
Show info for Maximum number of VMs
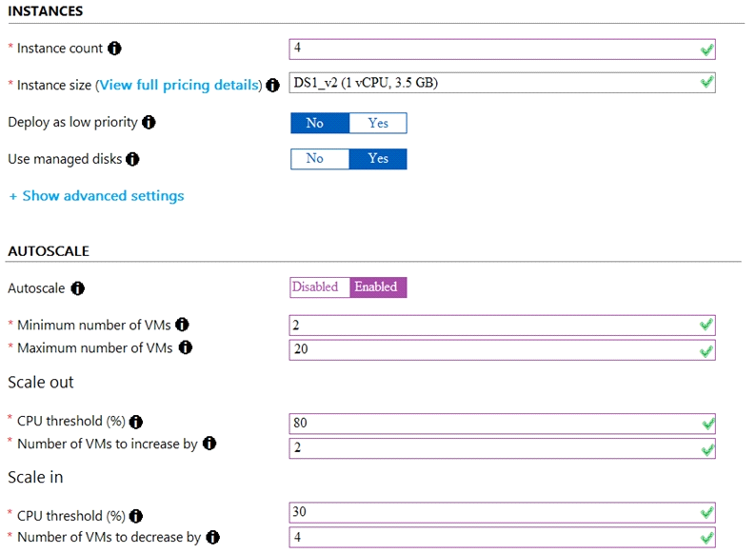tap(185, 347)
